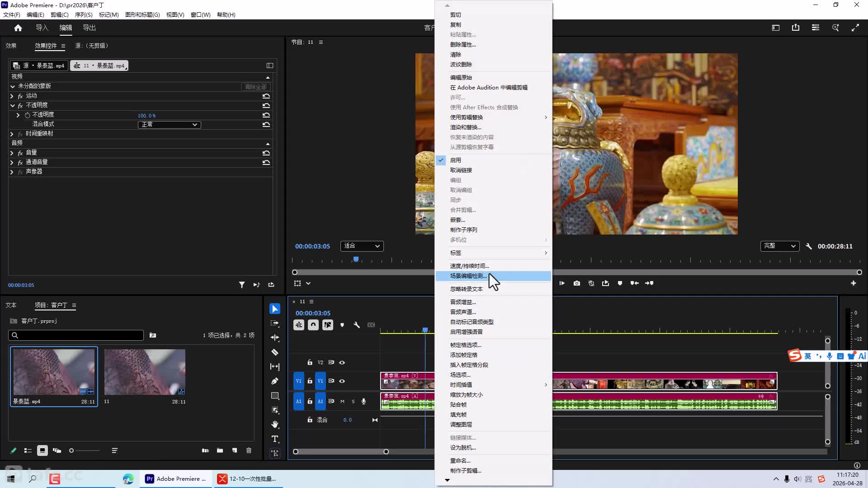Open the Edge browser from taskbar
Image resolution: width=868 pixels, height=488 pixels.
pos(128,479)
